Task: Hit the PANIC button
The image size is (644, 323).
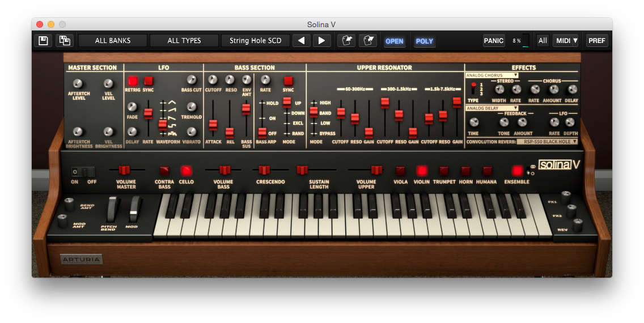Action: click(x=493, y=41)
